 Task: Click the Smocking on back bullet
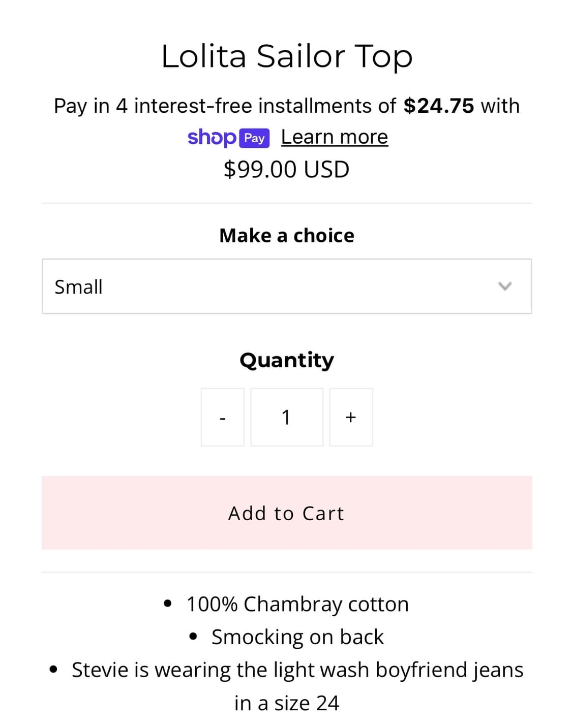[x=297, y=637]
